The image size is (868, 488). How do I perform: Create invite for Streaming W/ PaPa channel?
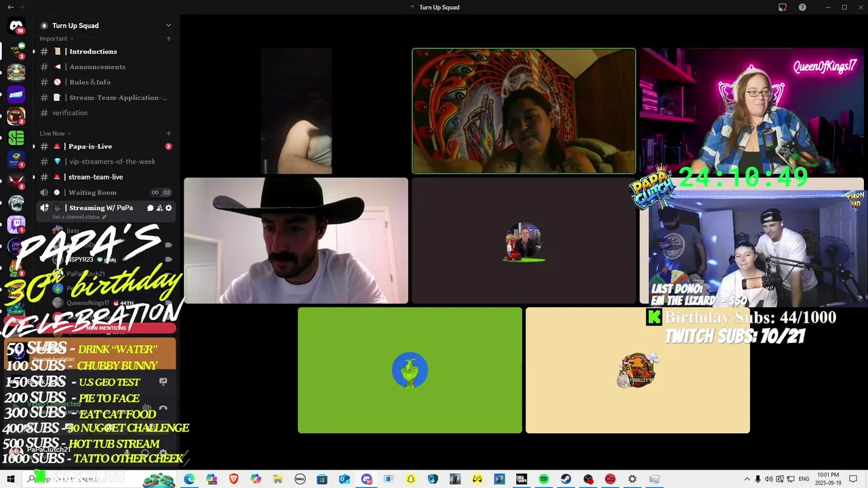click(159, 208)
